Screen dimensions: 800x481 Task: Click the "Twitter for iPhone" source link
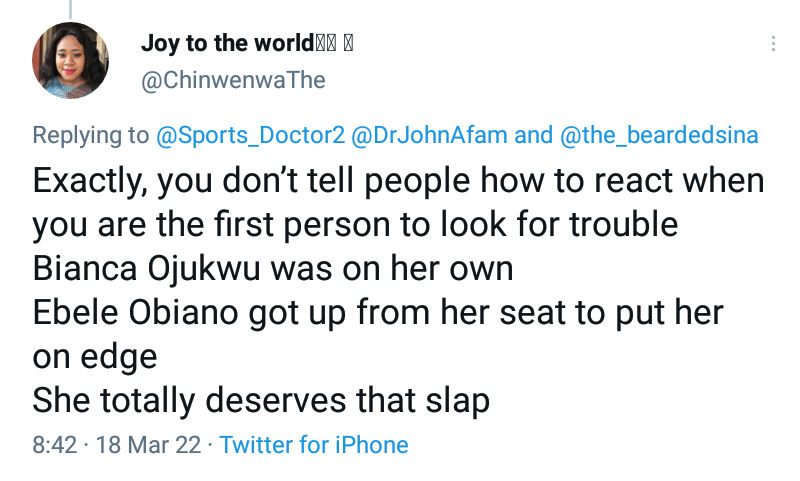314,444
